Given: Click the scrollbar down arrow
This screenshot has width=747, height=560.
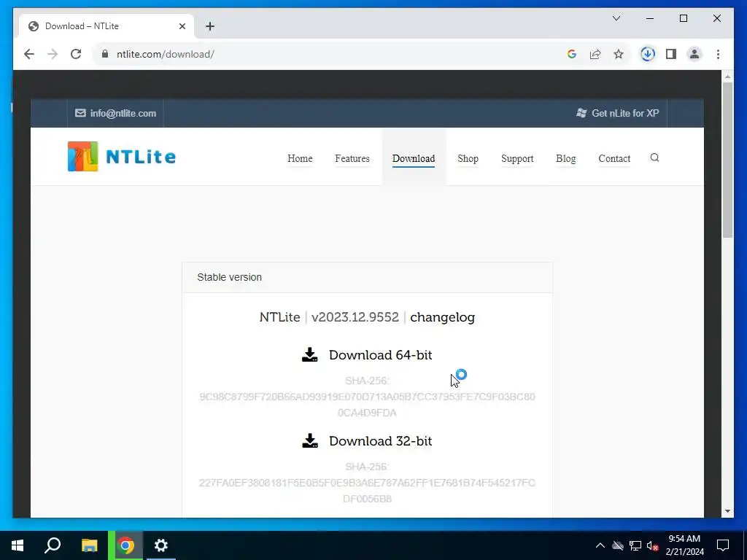Looking at the screenshot, I should click(x=727, y=511).
